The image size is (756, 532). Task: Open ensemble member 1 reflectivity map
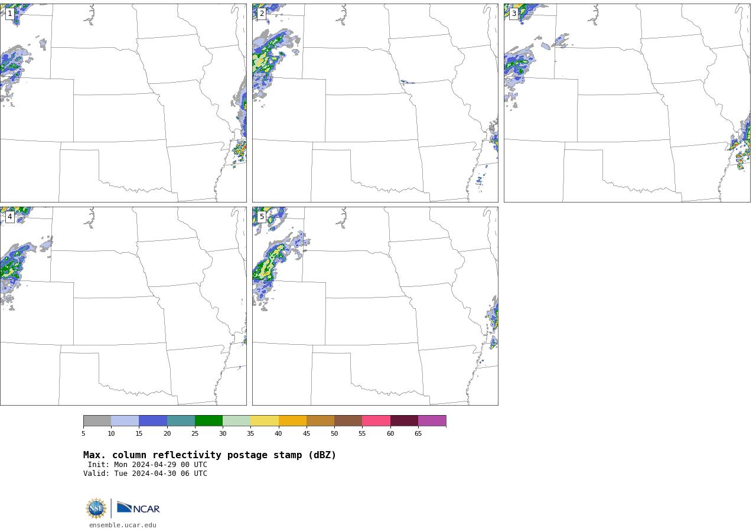pos(123,103)
